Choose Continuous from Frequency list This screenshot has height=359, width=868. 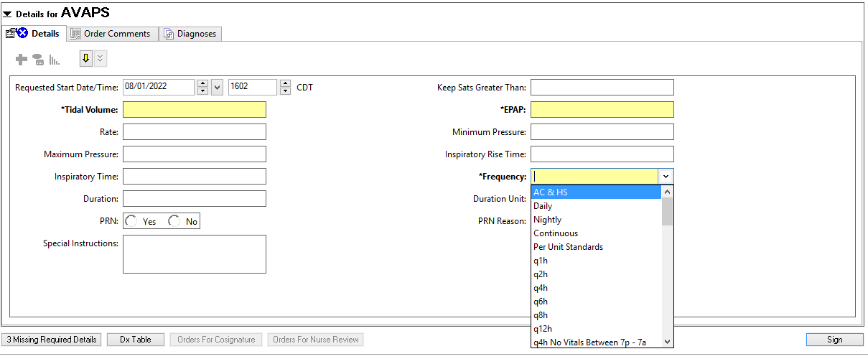coord(596,233)
